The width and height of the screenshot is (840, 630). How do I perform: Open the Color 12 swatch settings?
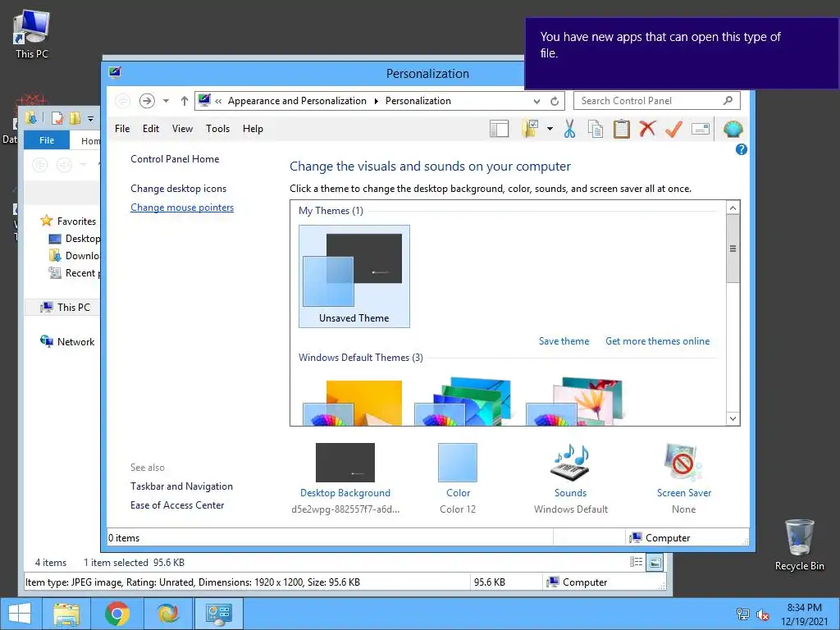pos(458,463)
